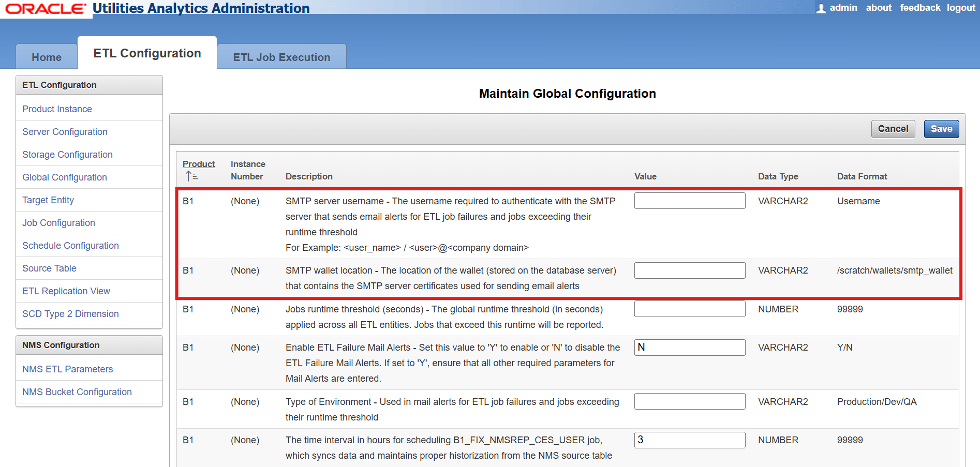Click the admin user profile icon

pyautogui.click(x=821, y=8)
